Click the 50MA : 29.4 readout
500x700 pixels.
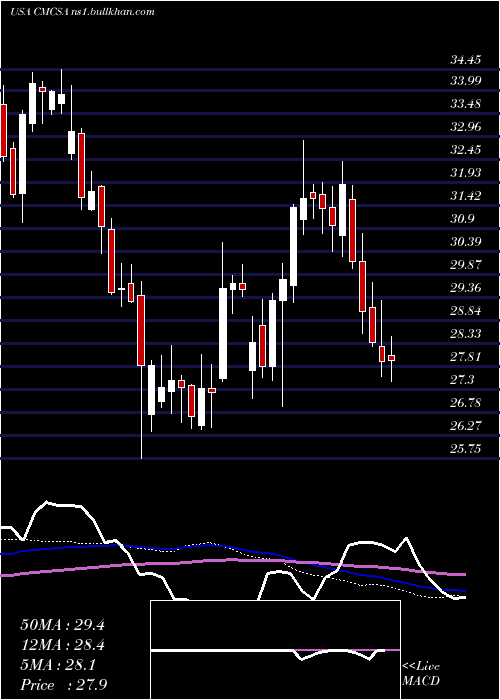tap(62, 625)
